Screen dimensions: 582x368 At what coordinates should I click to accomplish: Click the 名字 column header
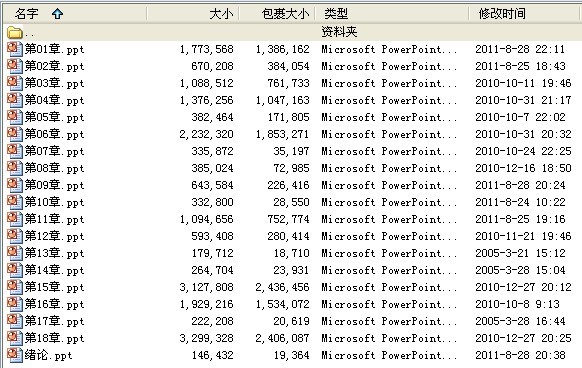[27, 14]
